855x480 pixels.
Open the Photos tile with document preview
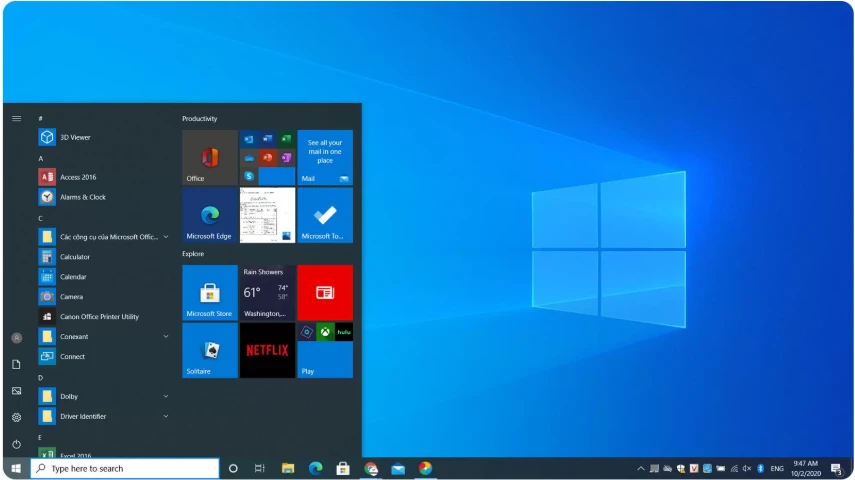pos(267,215)
